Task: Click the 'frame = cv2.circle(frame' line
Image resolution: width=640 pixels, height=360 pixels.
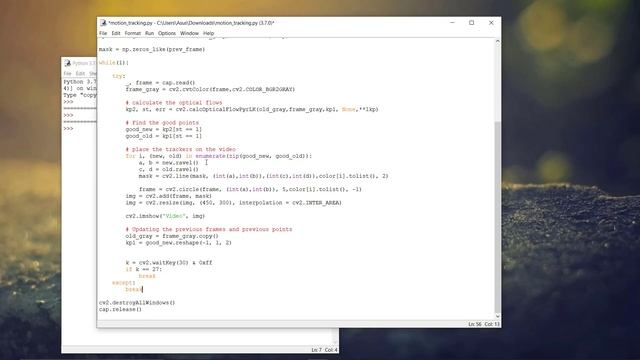Action: [x=250, y=189]
